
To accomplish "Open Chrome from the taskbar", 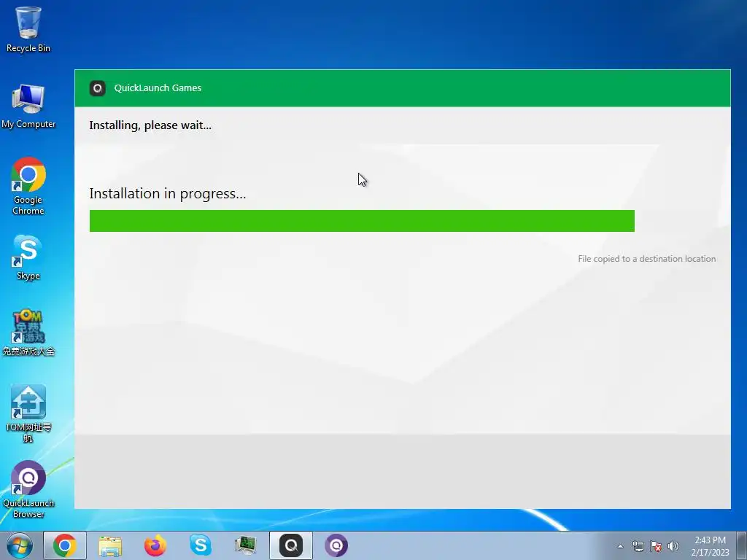I will point(65,545).
